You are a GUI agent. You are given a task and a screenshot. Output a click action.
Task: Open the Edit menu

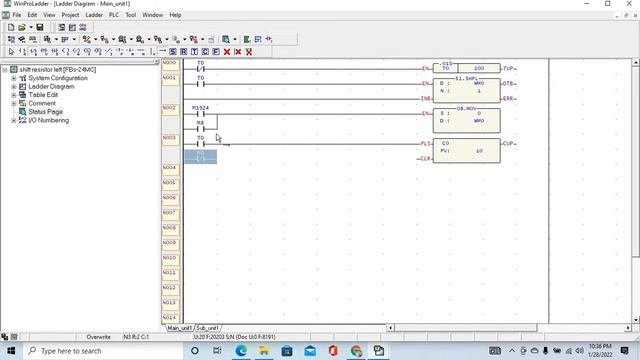click(32, 15)
